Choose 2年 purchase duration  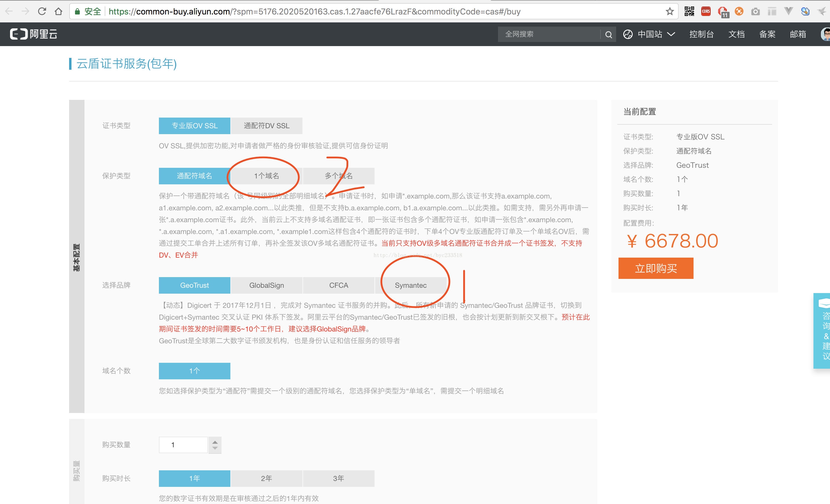266,478
